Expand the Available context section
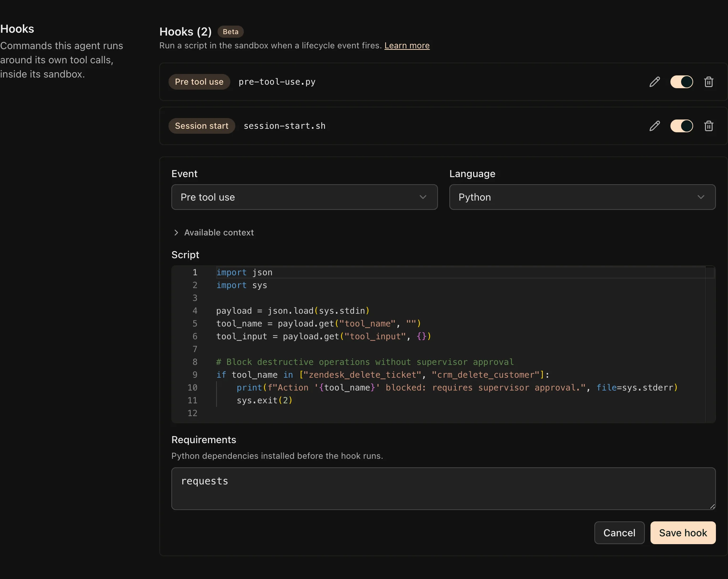The height and width of the screenshot is (579, 728). [213, 233]
